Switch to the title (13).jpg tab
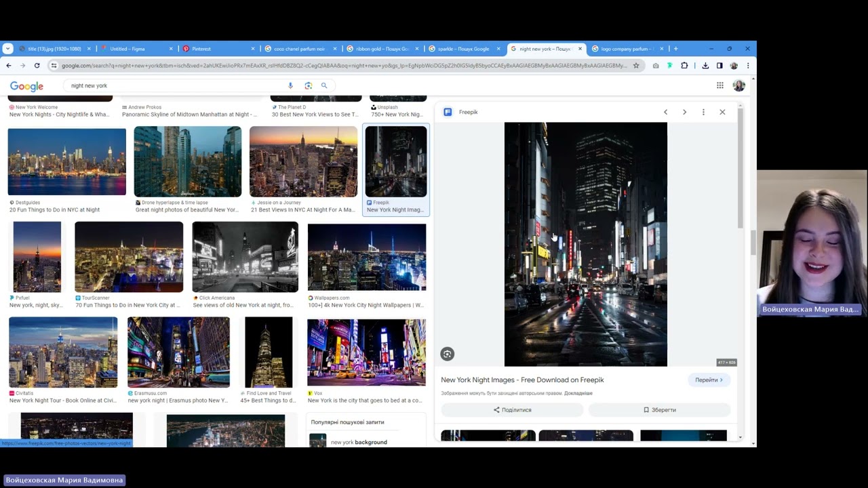 (54, 49)
